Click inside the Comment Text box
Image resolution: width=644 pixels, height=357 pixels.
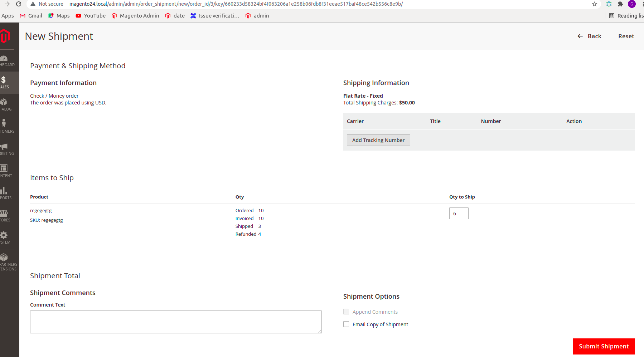pyautogui.click(x=175, y=321)
